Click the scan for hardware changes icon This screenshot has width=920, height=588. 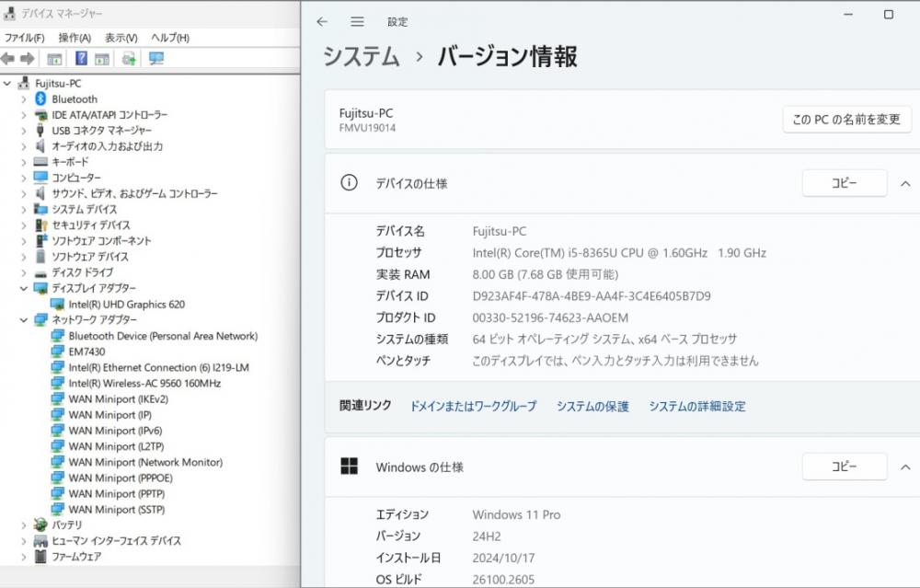coord(155,58)
